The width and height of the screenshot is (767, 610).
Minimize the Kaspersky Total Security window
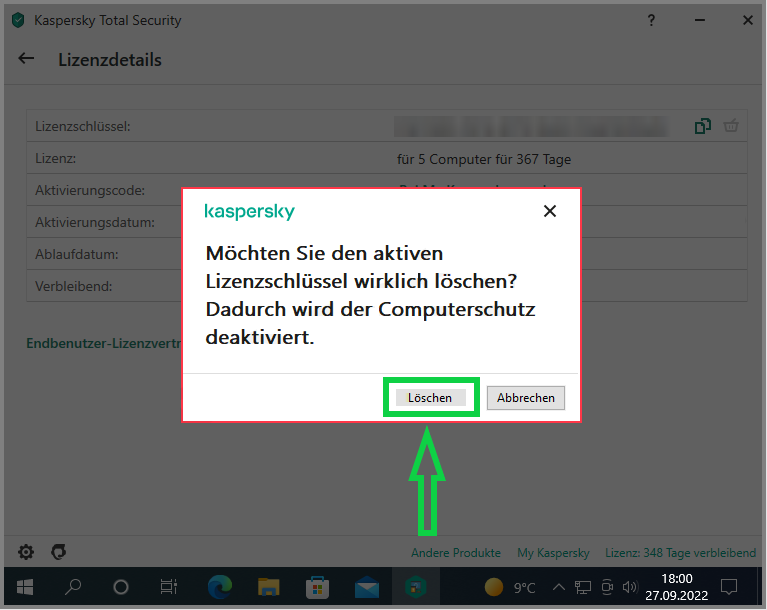tap(700, 21)
